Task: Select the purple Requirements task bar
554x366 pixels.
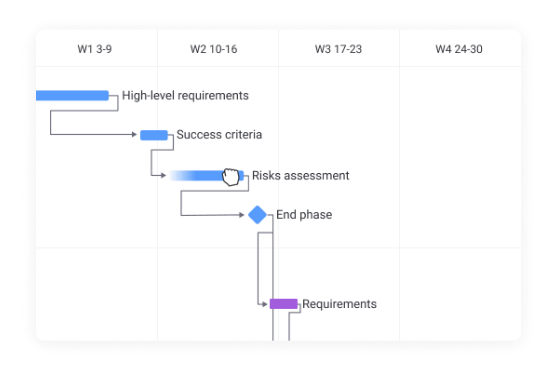Action: pyautogui.click(x=284, y=304)
